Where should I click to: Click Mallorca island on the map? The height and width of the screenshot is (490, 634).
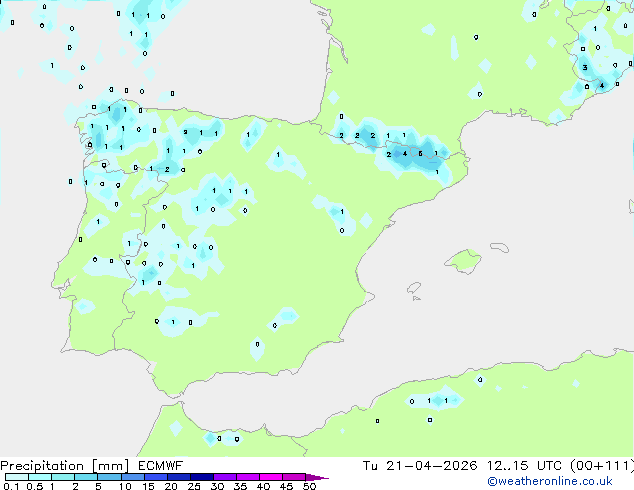coord(463,261)
